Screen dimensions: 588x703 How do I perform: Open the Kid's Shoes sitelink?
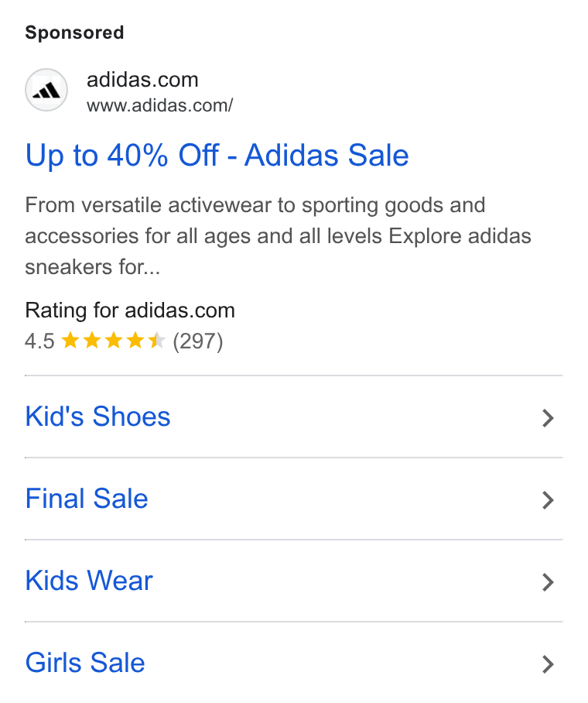click(97, 416)
